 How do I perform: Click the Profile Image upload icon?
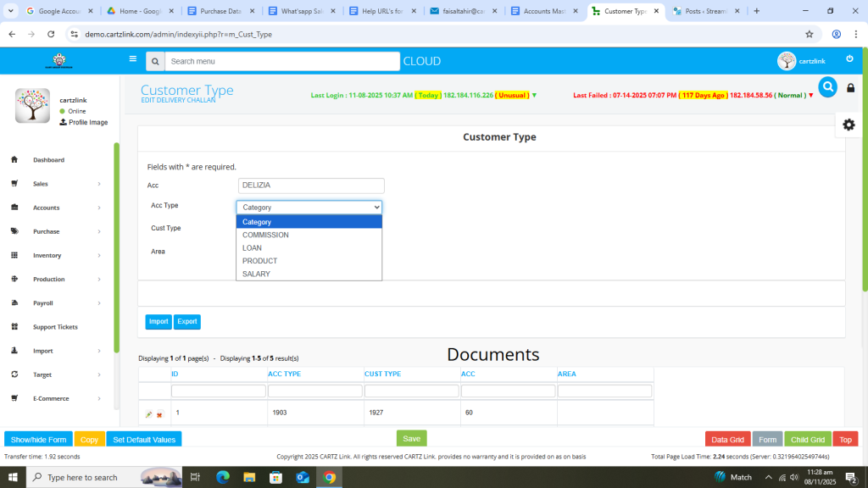coord(63,122)
